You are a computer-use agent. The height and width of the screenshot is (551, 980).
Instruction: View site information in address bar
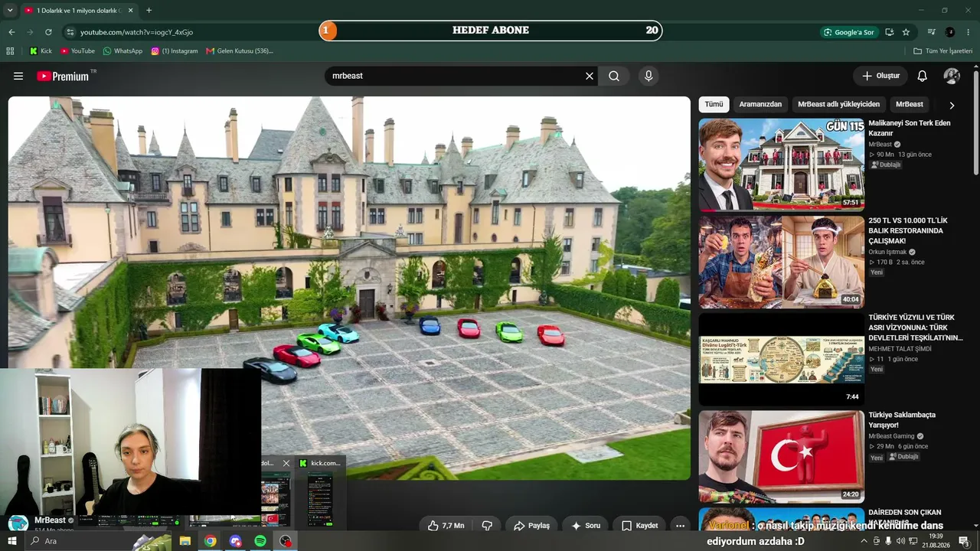click(70, 32)
